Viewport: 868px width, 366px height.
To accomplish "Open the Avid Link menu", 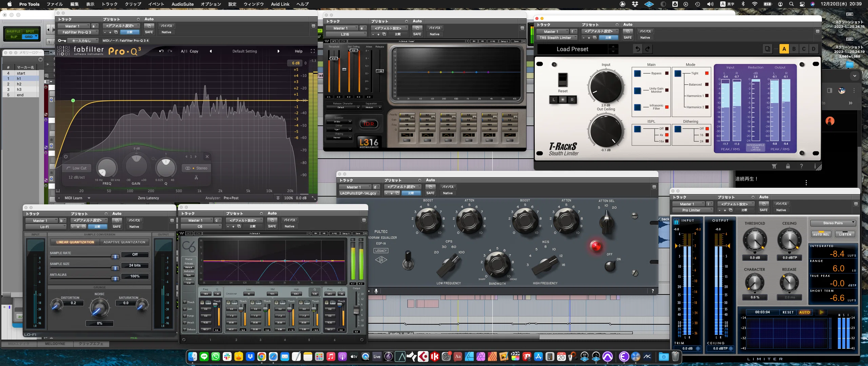I will click(x=280, y=4).
